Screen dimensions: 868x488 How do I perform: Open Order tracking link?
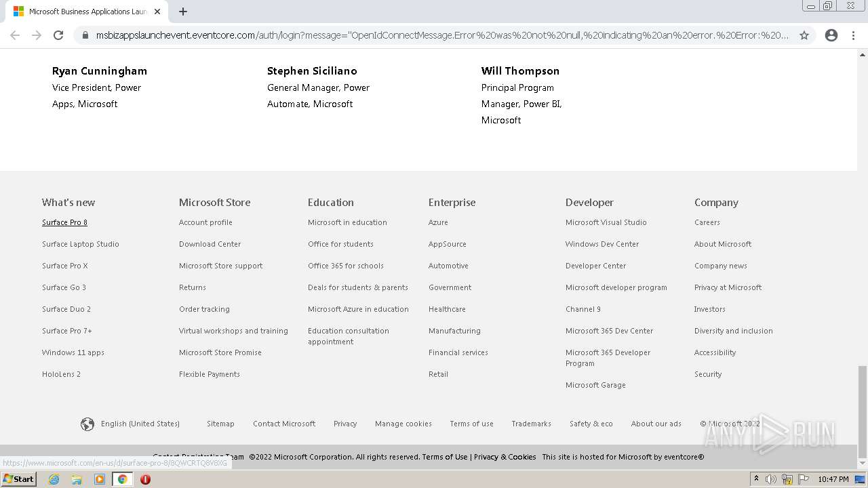coord(204,309)
